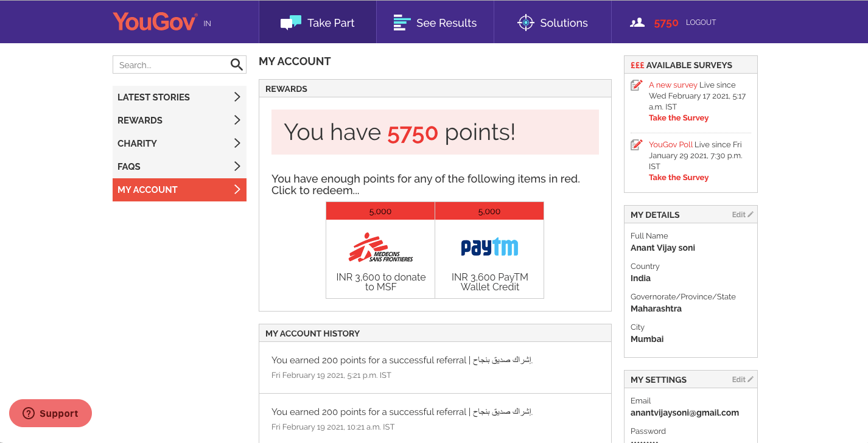Select FAQs in the sidebar

coord(180,166)
